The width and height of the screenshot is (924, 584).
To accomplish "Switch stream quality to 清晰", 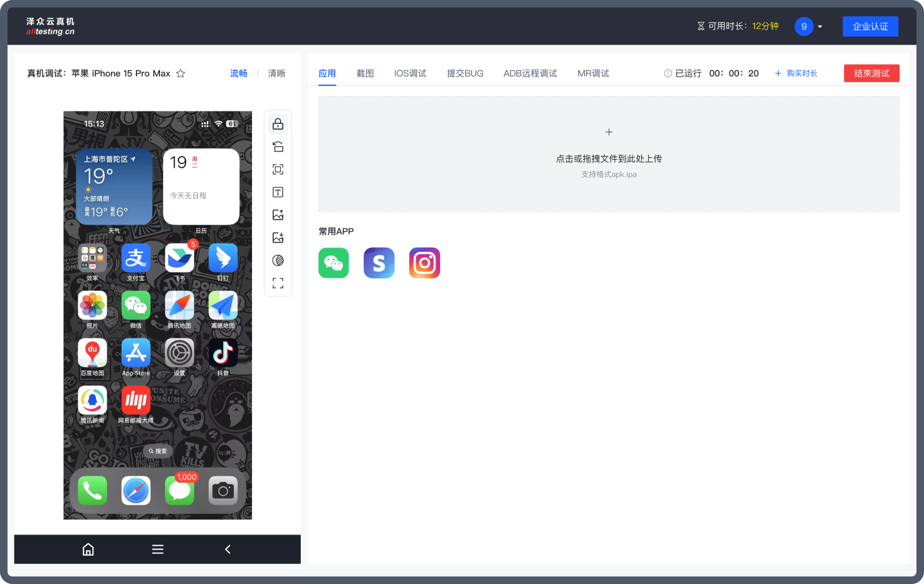I will coord(276,73).
